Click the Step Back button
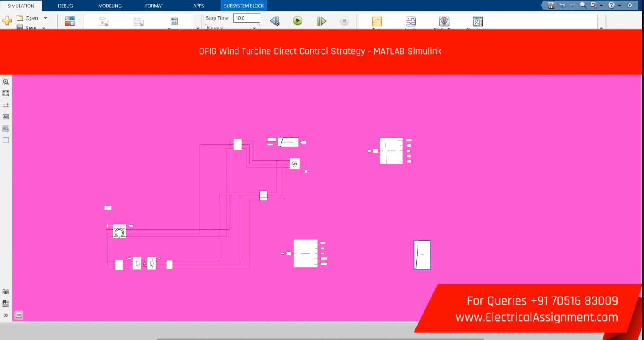 (x=275, y=21)
